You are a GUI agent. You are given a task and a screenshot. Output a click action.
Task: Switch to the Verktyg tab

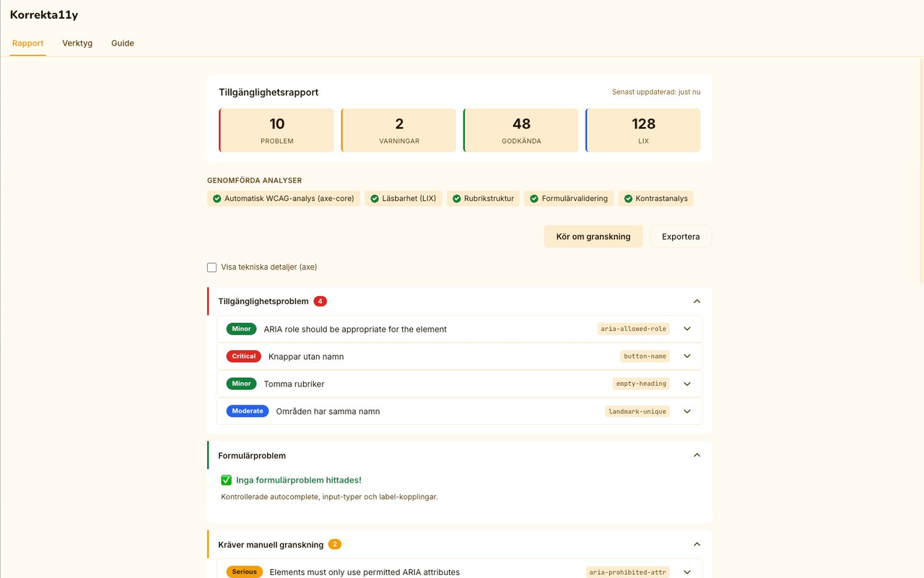[x=77, y=43]
